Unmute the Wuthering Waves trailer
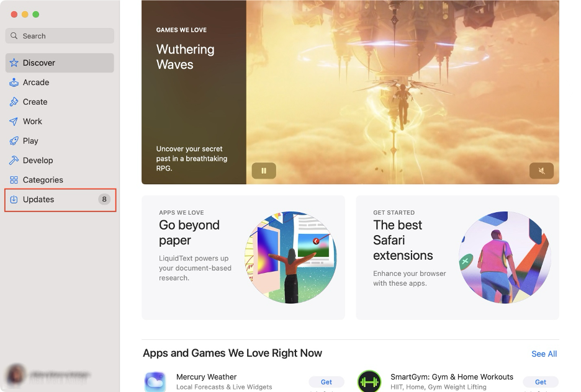This screenshot has height=392, width=581. 541,171
